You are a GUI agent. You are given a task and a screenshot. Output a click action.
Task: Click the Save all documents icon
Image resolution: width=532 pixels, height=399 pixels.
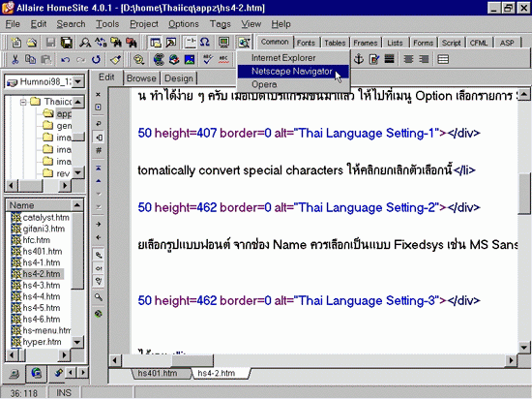(x=67, y=43)
